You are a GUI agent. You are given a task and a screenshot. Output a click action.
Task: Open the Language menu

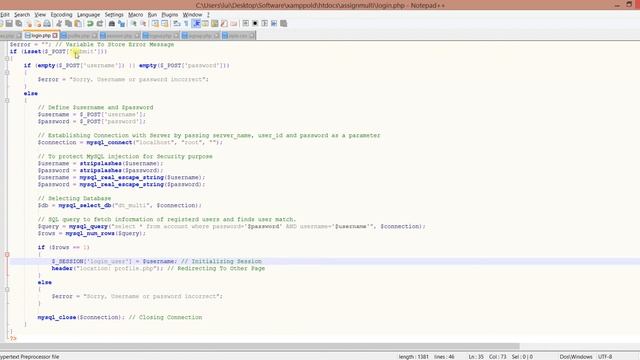tap(88, 15)
